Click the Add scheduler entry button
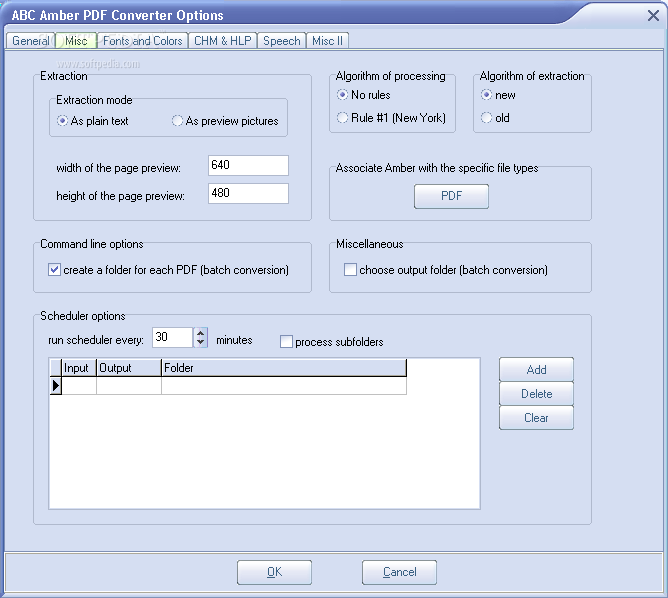Screen dimensions: 668x598 [536, 370]
